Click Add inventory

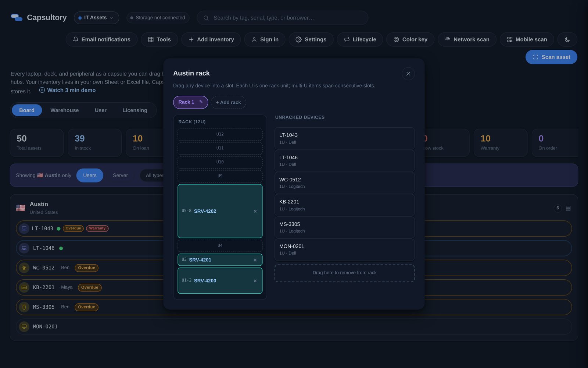tap(211, 39)
